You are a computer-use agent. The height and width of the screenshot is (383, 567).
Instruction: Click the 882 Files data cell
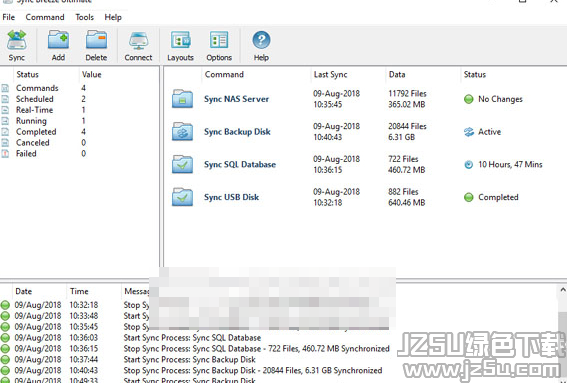(403, 192)
